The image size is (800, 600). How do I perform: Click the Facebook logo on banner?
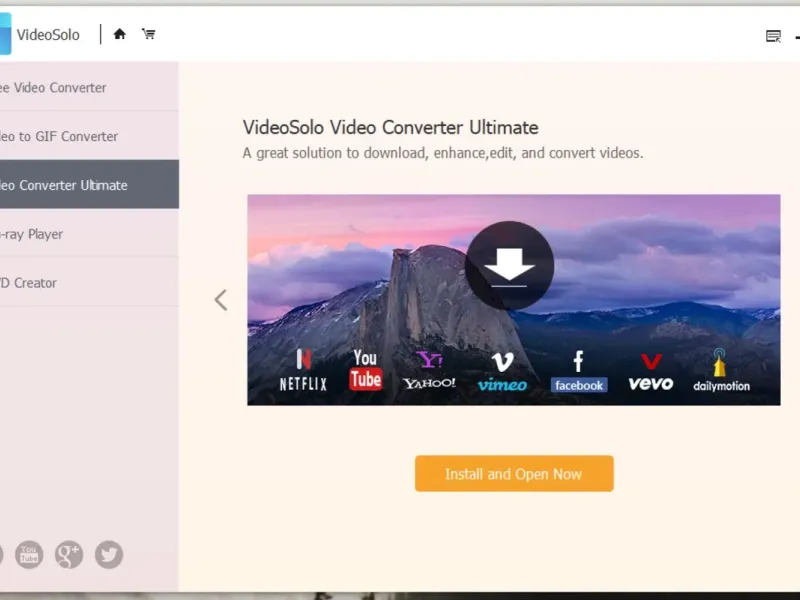579,371
